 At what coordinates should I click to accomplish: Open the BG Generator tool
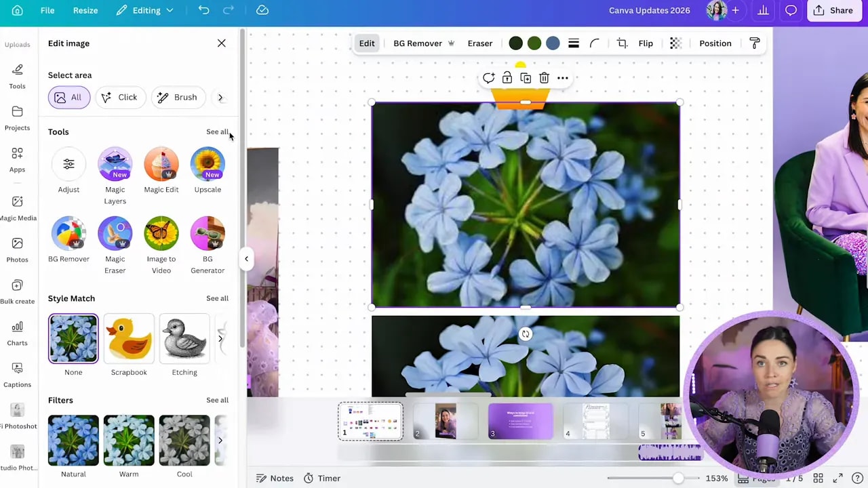pos(208,245)
